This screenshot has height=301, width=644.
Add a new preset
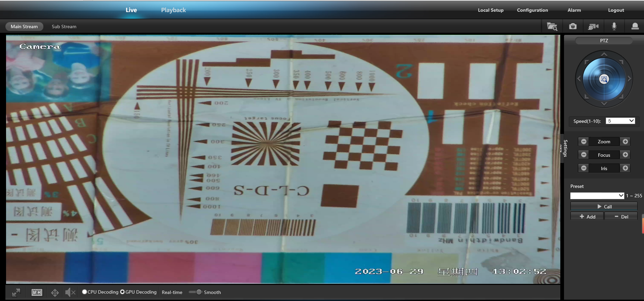(587, 216)
